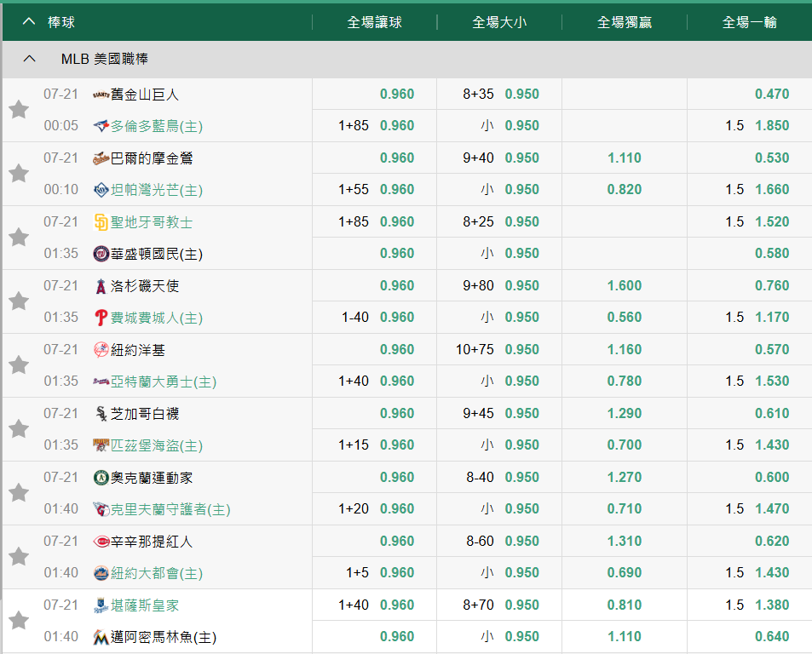Viewport: 812px width, 654px height.
Task: Click the San Diego Padres team logo
Action: tap(101, 222)
